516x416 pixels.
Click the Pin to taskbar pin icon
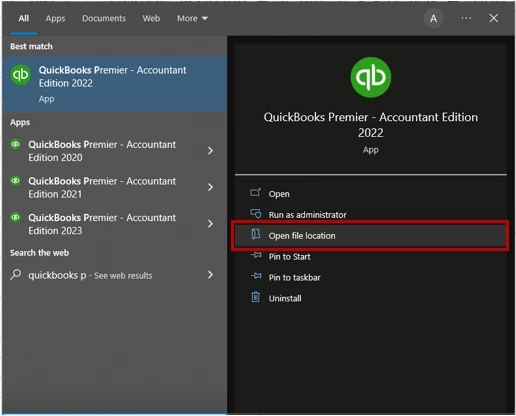[x=256, y=276]
